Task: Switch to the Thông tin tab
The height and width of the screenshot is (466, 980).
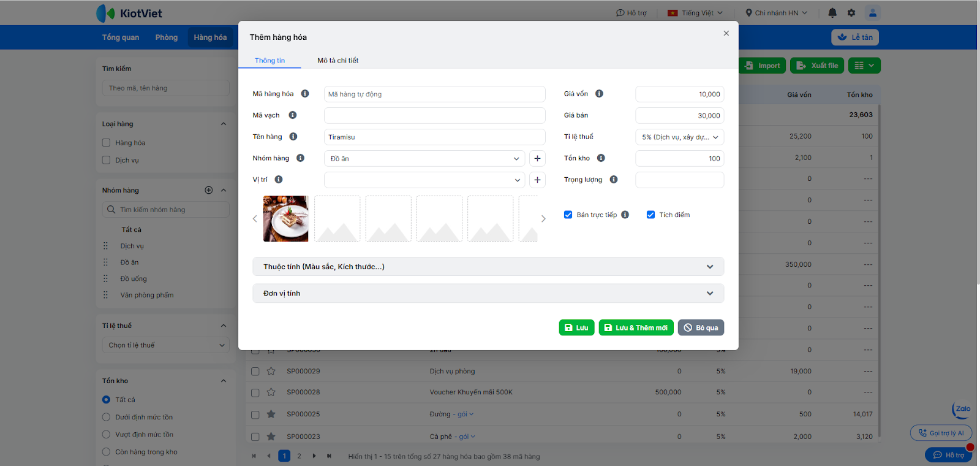Action: tap(270, 61)
